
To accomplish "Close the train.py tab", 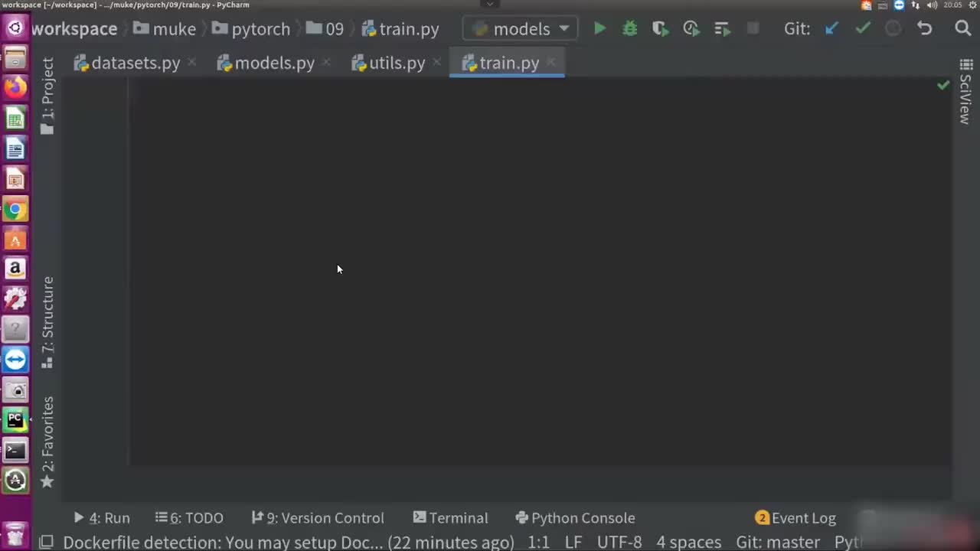I will point(550,63).
